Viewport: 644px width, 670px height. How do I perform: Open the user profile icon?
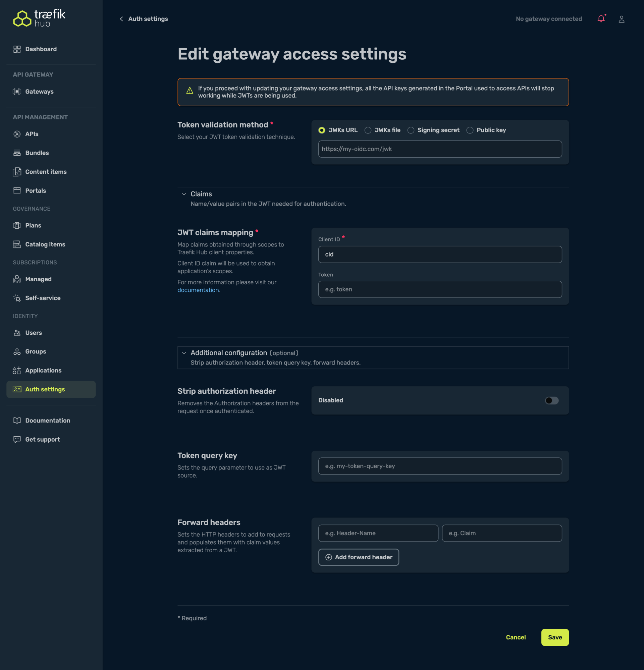[622, 19]
